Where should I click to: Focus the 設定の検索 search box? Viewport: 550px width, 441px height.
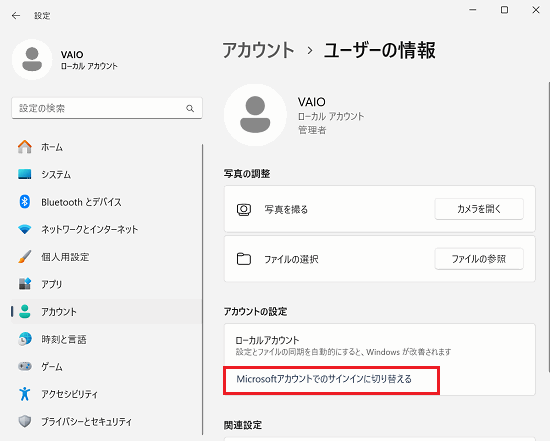[107, 108]
